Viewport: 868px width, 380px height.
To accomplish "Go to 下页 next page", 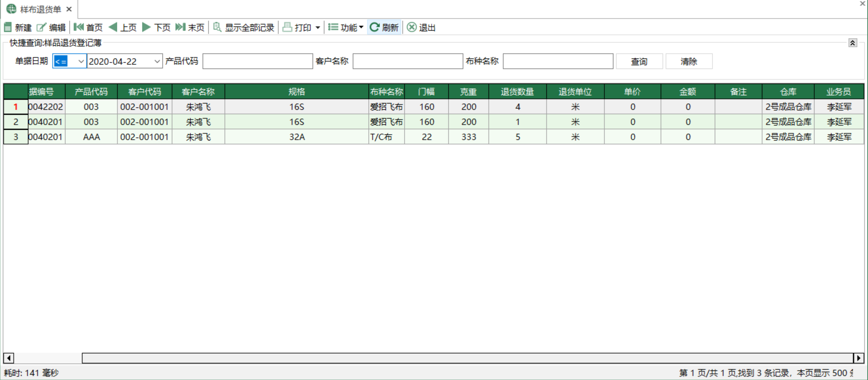I will pyautogui.click(x=156, y=28).
